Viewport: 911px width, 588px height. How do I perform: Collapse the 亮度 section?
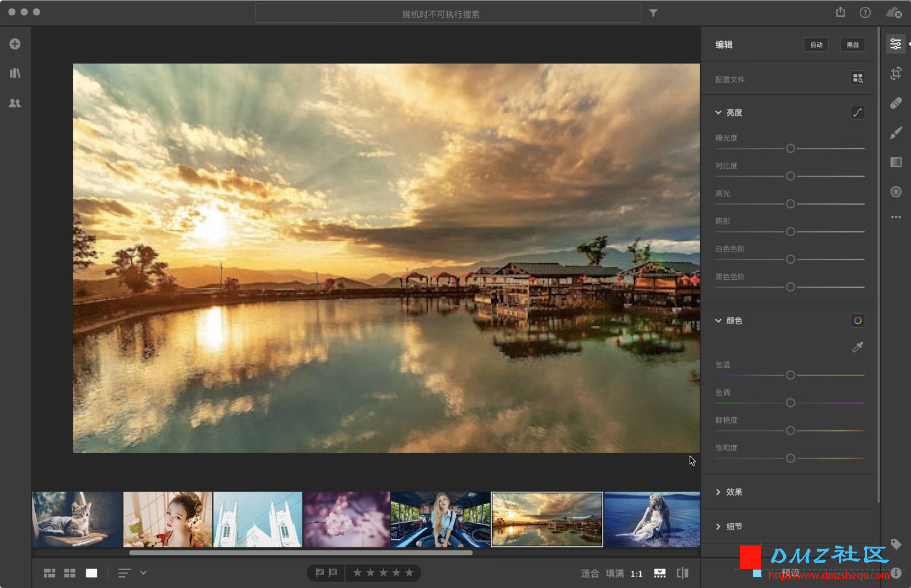pyautogui.click(x=718, y=112)
